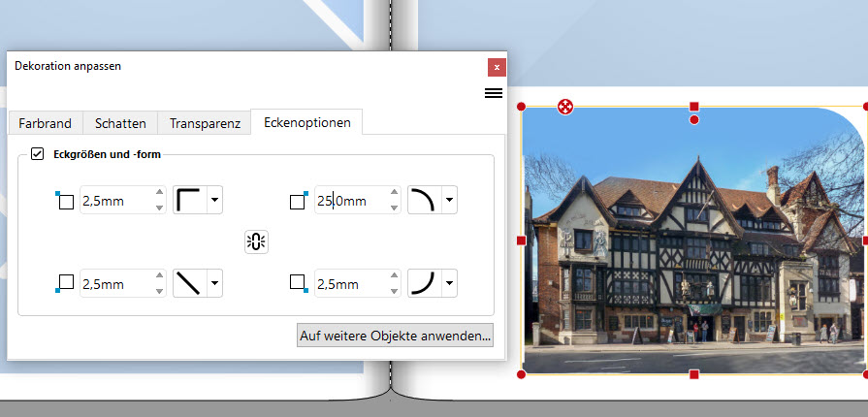Select the top-left round corner handle of photo
Viewport: 868px width, 417px height.
(x=521, y=107)
